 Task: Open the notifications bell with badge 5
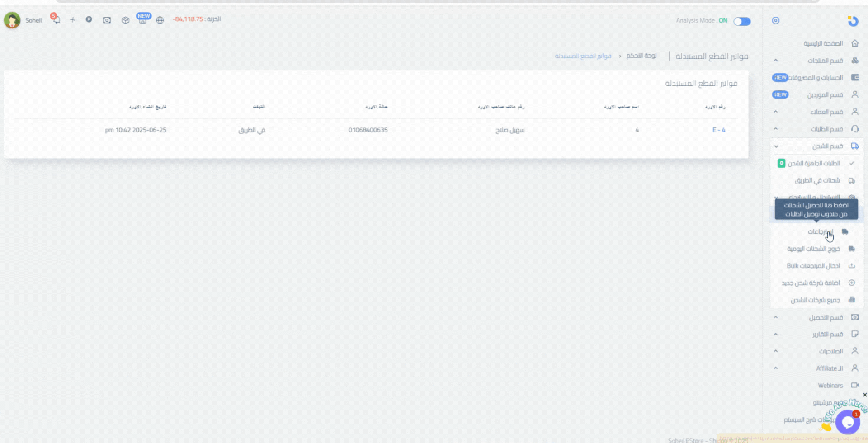pyautogui.click(x=56, y=20)
